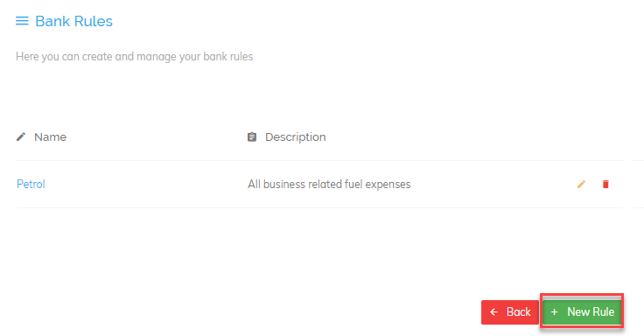The image size is (644, 336).
Task: Open the hamburger navigation menu
Action: click(22, 21)
